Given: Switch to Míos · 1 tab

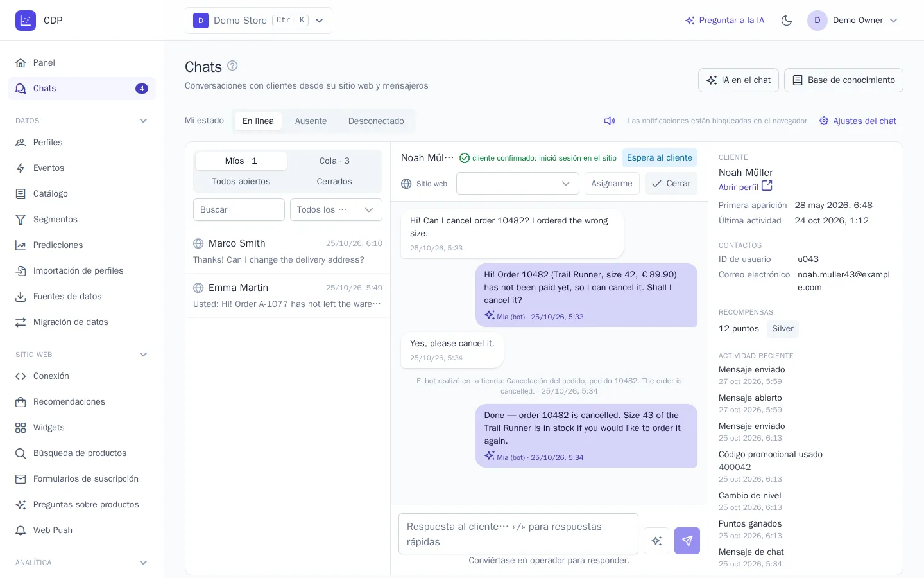Looking at the screenshot, I should (241, 161).
